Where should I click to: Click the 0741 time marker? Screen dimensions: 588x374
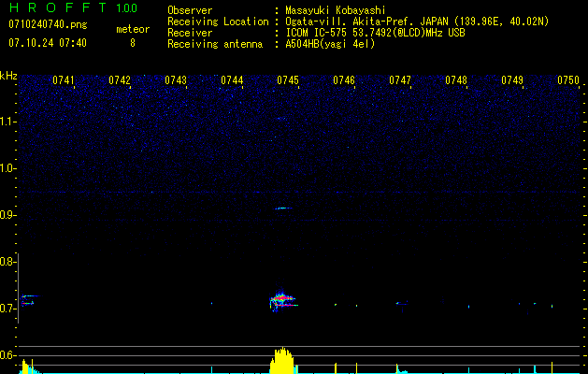(63, 80)
